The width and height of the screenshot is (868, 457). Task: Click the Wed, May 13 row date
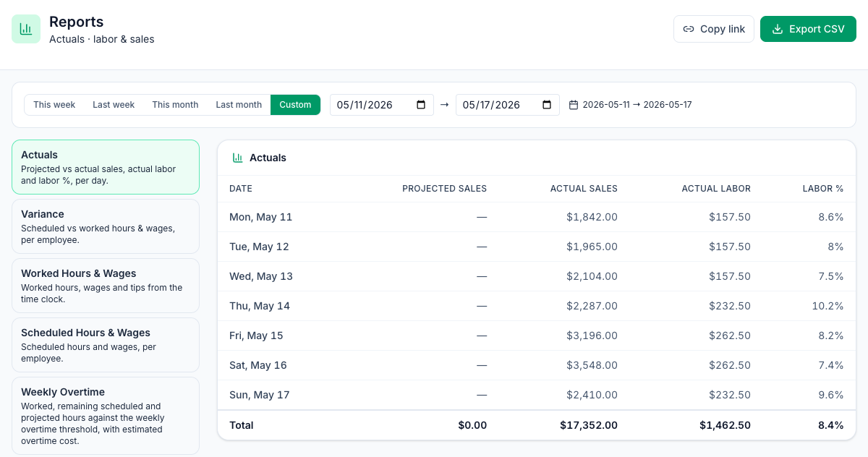(x=261, y=276)
